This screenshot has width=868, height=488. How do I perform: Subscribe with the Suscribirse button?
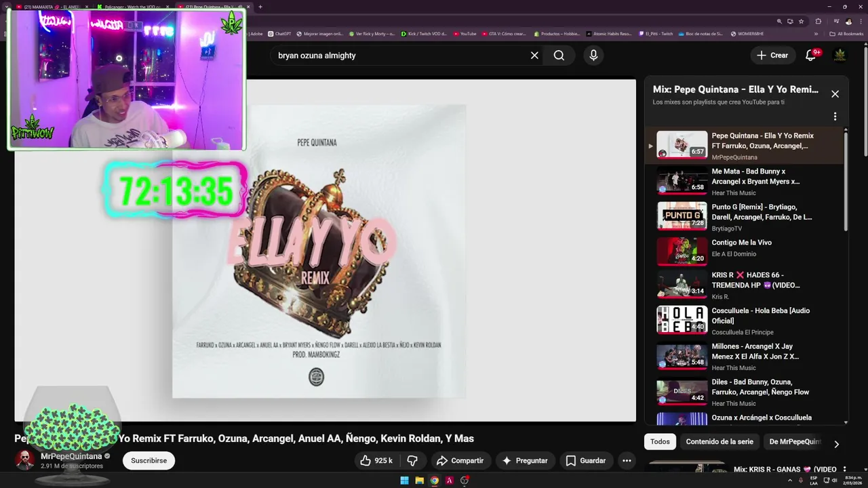tap(149, 461)
